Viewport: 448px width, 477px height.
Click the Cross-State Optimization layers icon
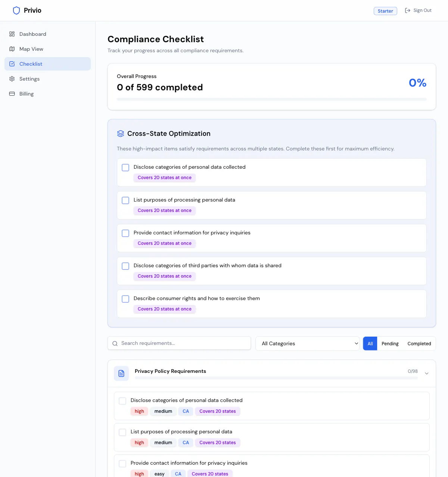121,134
